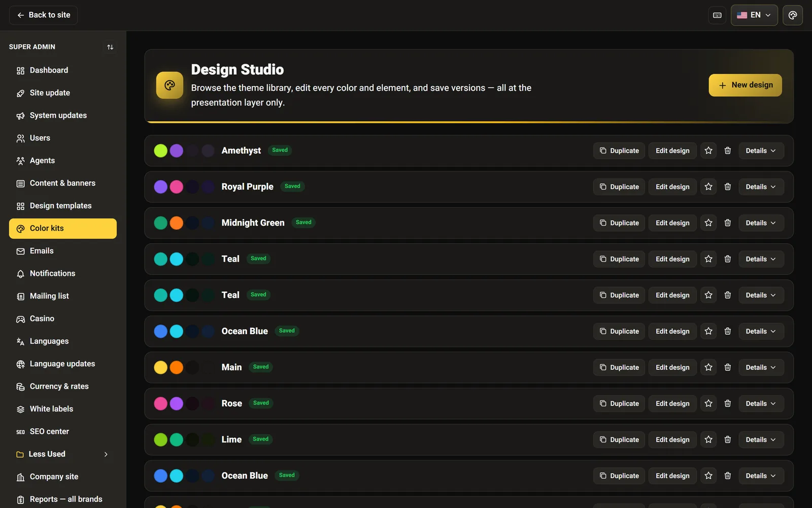Mark Midnight Green as favorite with the star
The width and height of the screenshot is (812, 508).
pyautogui.click(x=708, y=223)
